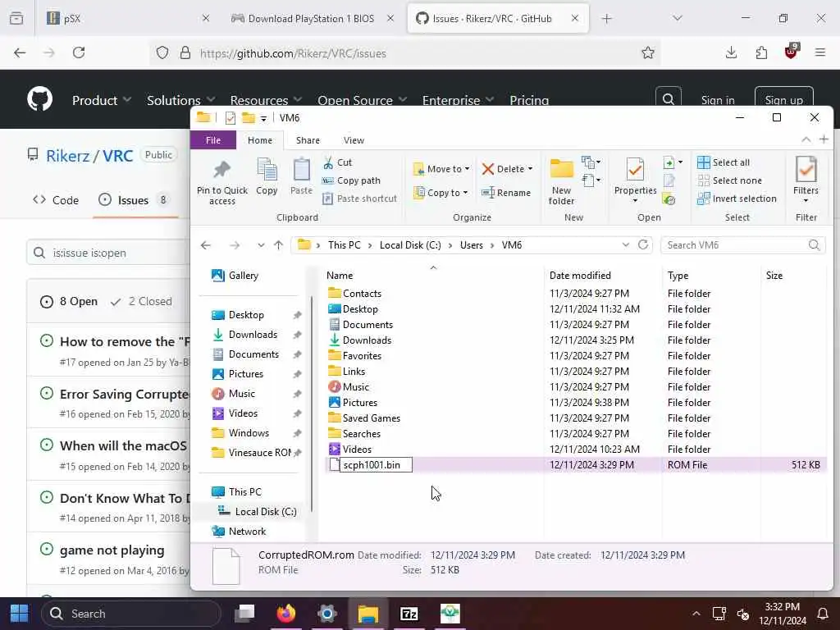The image size is (840, 630).
Task: Open Firefox application menu
Action: pyautogui.click(x=819, y=52)
